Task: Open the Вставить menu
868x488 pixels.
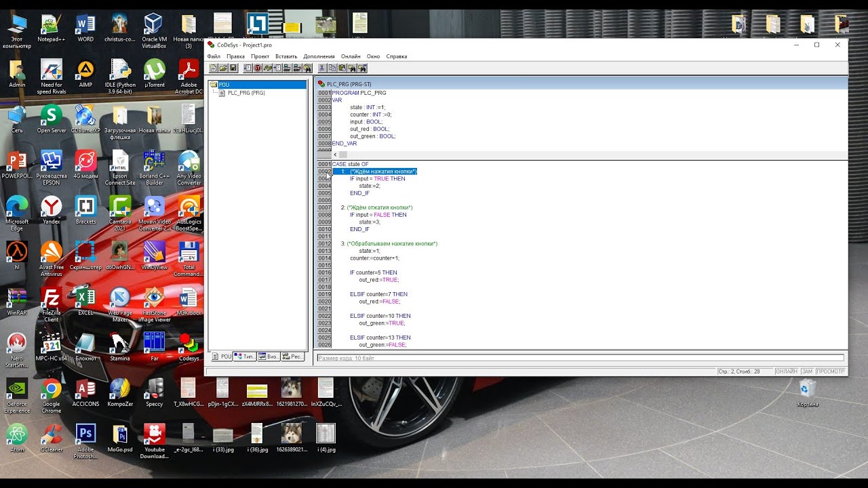Action: click(286, 56)
